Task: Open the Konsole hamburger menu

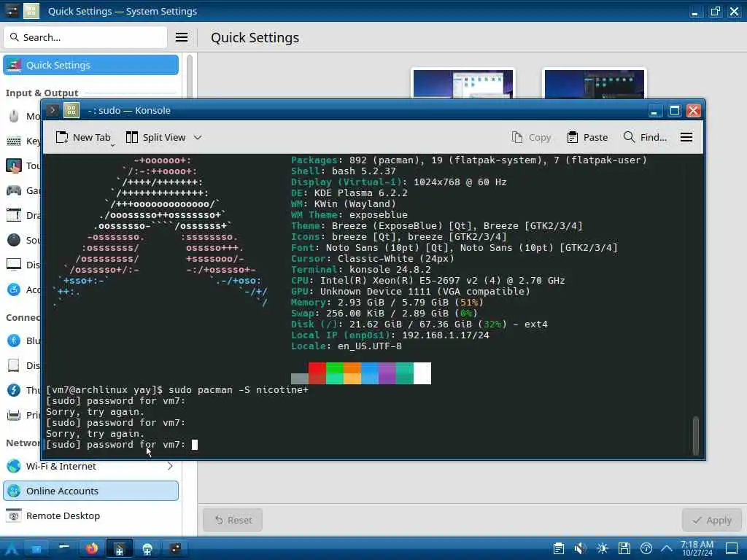Action: click(686, 137)
